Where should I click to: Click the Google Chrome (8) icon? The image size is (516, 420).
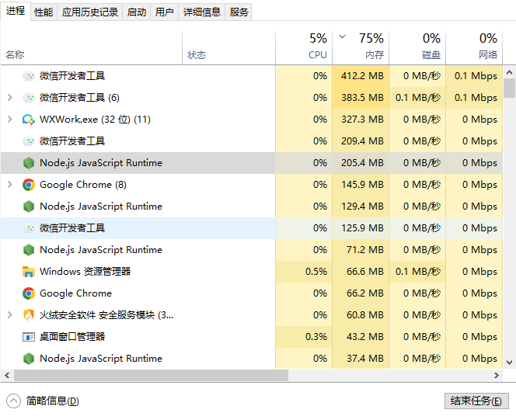(x=29, y=185)
